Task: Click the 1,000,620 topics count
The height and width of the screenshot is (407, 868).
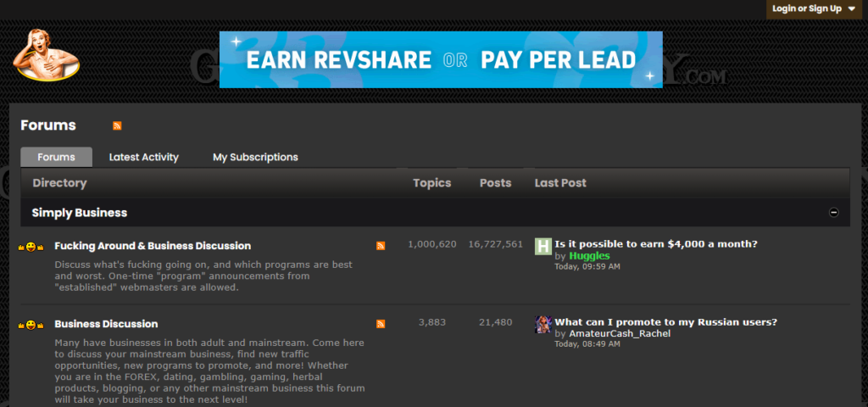Action: tap(432, 244)
